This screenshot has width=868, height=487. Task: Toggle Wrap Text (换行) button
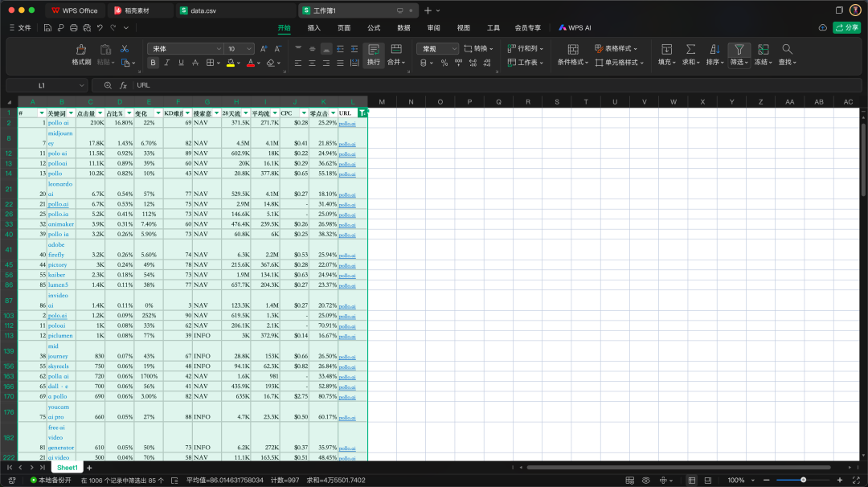(374, 55)
